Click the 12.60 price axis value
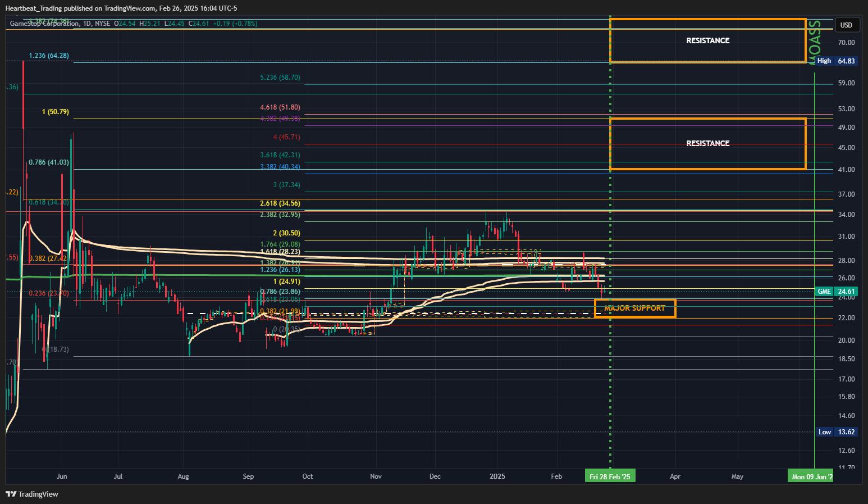This screenshot has width=868, height=504. pyautogui.click(x=846, y=451)
